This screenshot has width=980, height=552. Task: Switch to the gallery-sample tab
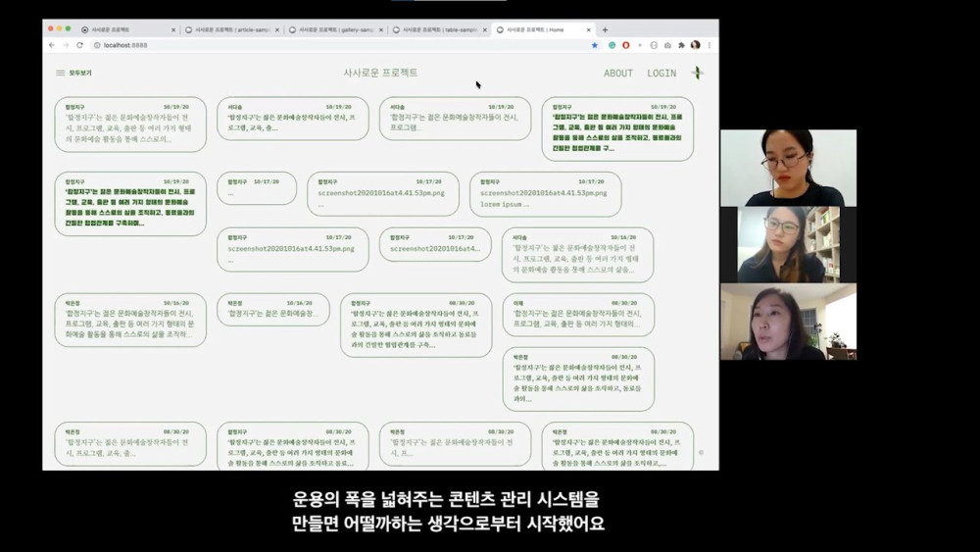(335, 29)
